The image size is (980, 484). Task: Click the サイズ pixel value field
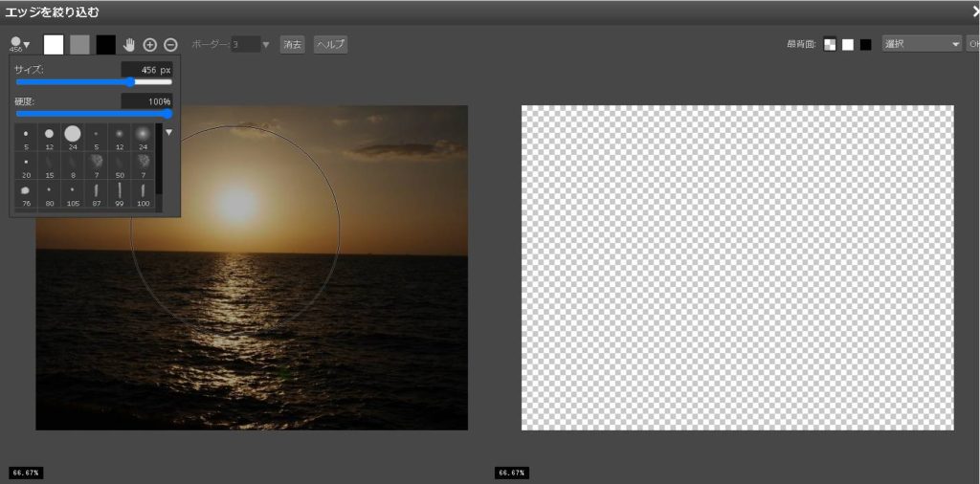tap(146, 70)
